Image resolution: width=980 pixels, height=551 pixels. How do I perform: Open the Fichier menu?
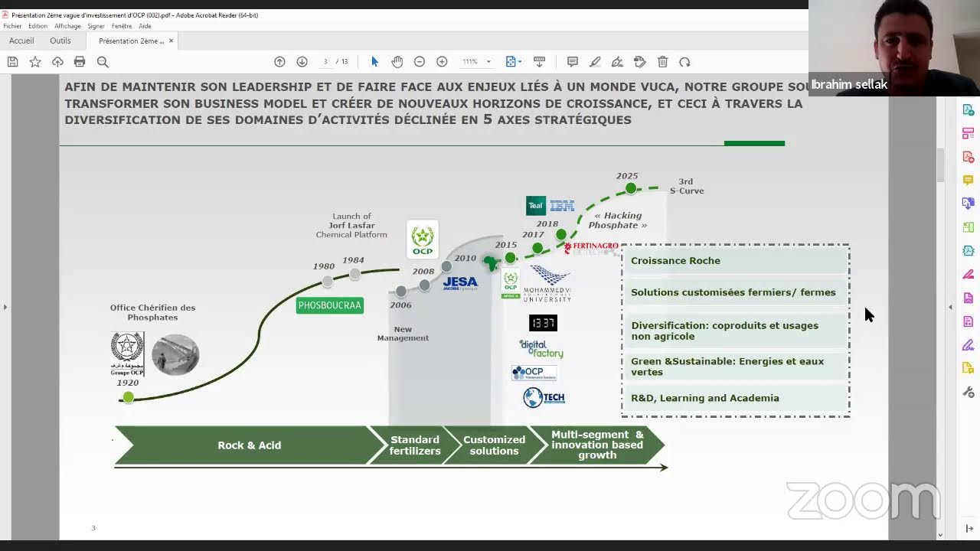click(x=12, y=26)
